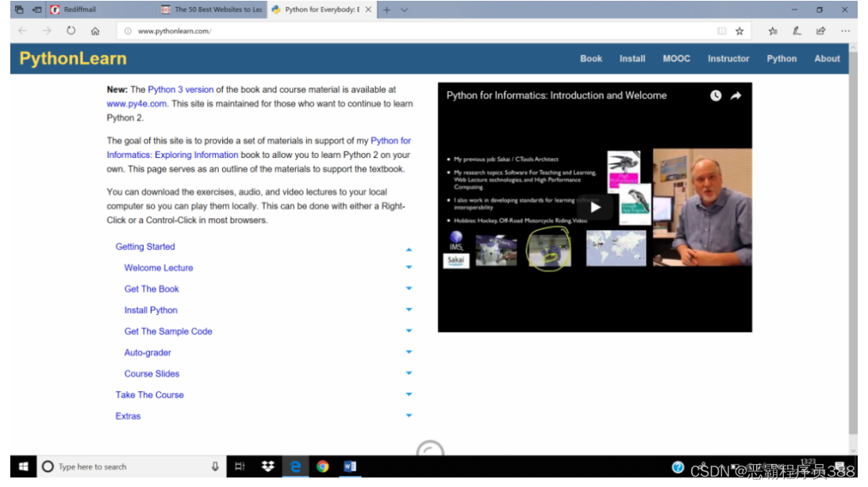Viewport: 868px width, 487px height.
Task: Open the Instructor nav item
Action: [728, 59]
